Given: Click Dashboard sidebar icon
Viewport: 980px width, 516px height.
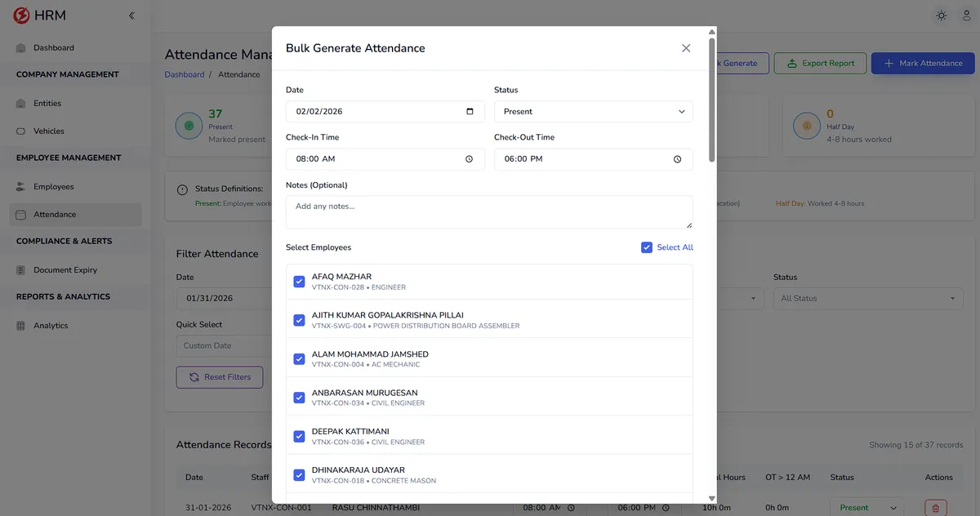Looking at the screenshot, I should (x=21, y=48).
